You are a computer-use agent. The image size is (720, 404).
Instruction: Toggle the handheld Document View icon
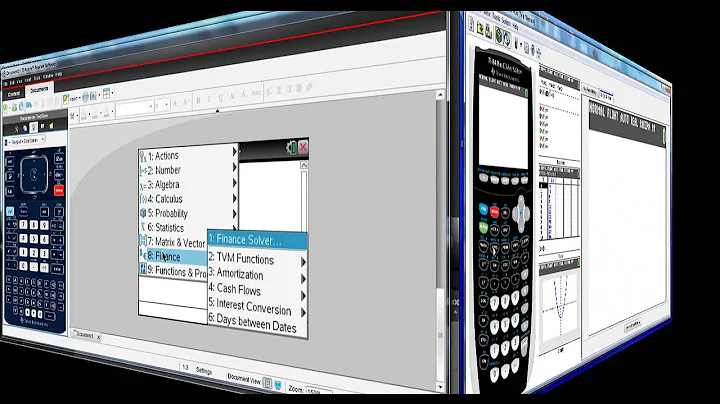pyautogui.click(x=268, y=383)
